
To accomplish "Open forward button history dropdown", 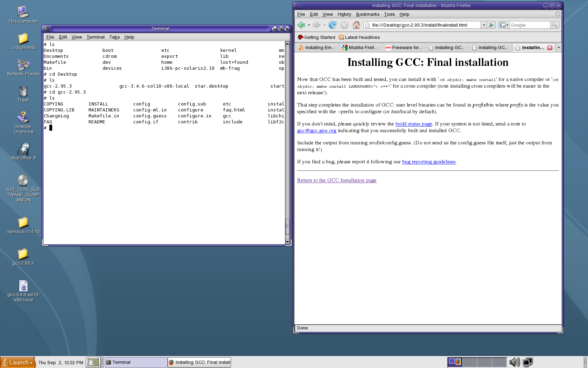I will pyautogui.click(x=324, y=25).
